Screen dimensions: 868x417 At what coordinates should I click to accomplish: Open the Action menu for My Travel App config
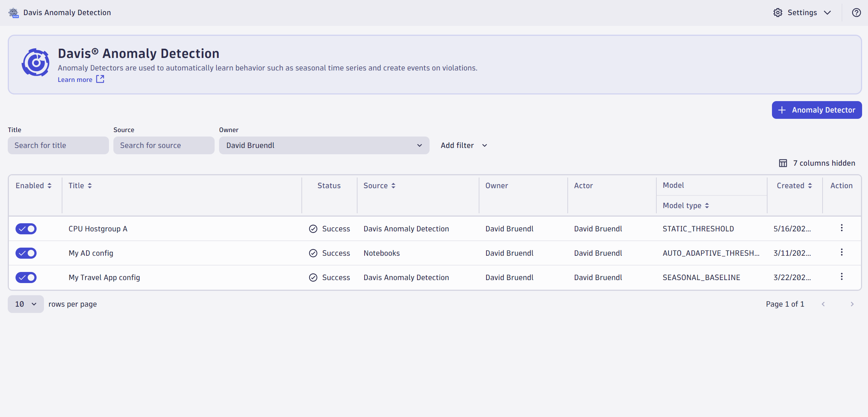pyautogui.click(x=842, y=277)
